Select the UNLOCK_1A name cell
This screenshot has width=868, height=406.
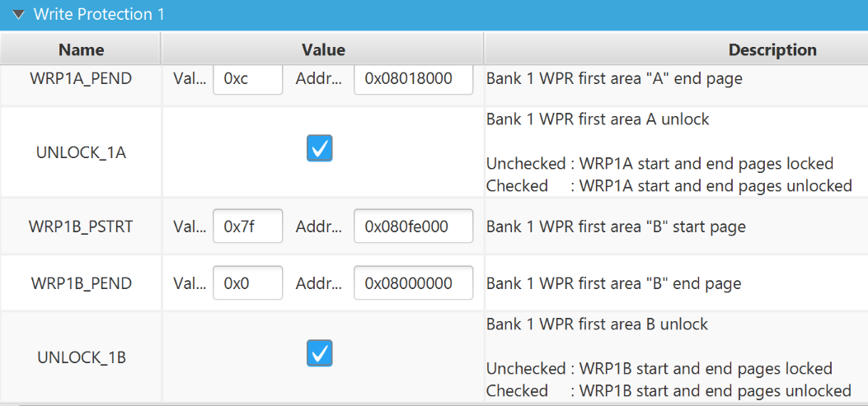coord(81,152)
